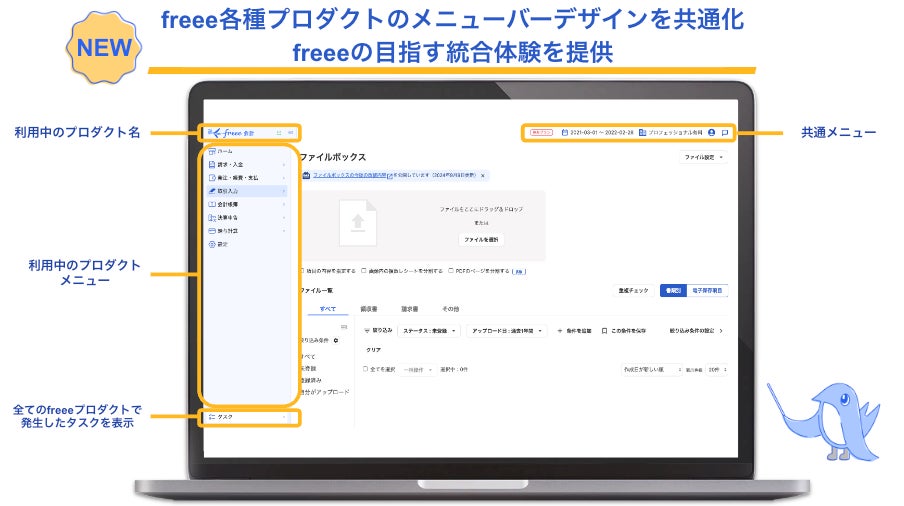This screenshot has height=506, width=904.
Task: Click the building icon beside the company name
Action: tap(642, 133)
